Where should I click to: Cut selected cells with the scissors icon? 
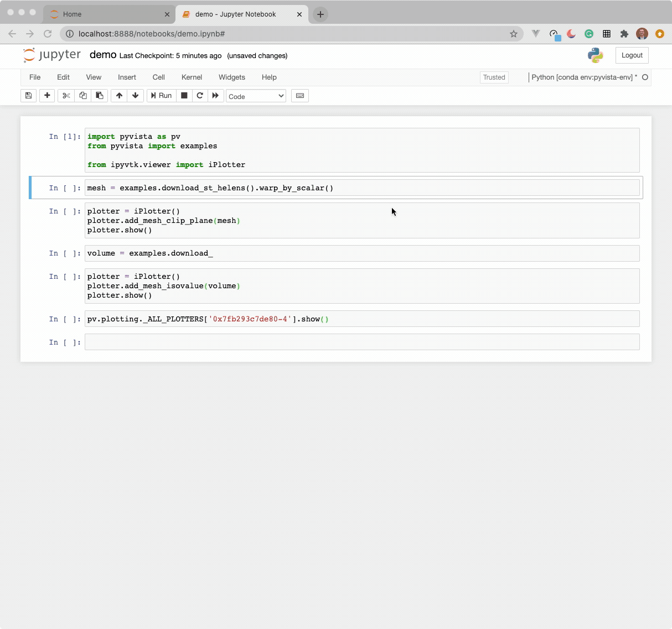pyautogui.click(x=66, y=96)
